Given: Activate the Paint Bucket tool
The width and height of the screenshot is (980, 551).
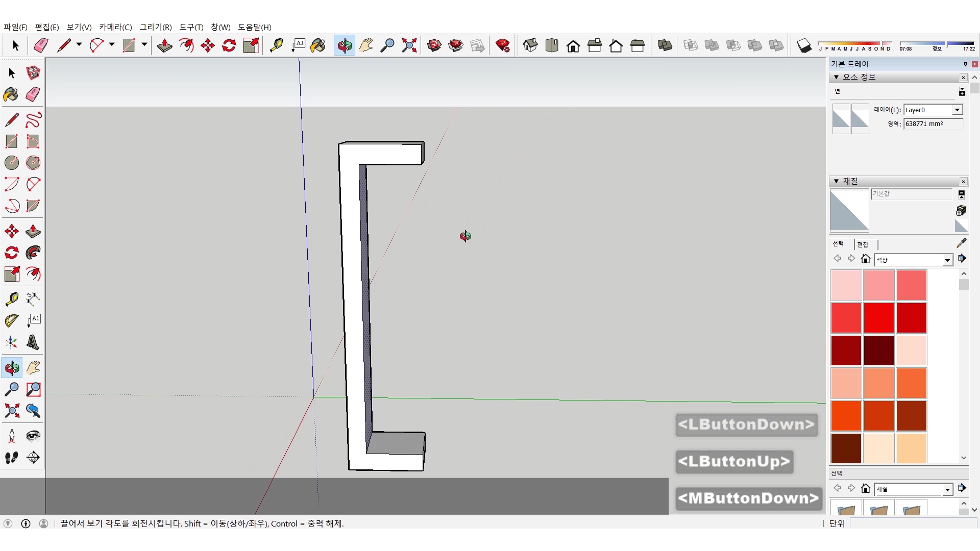Looking at the screenshot, I should click(11, 94).
